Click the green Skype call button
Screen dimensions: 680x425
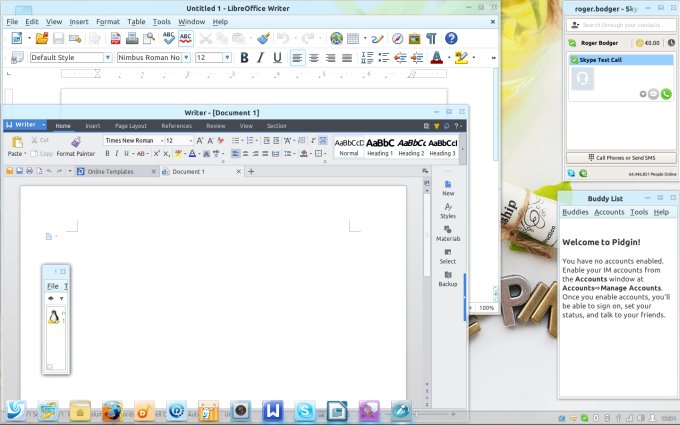click(666, 94)
